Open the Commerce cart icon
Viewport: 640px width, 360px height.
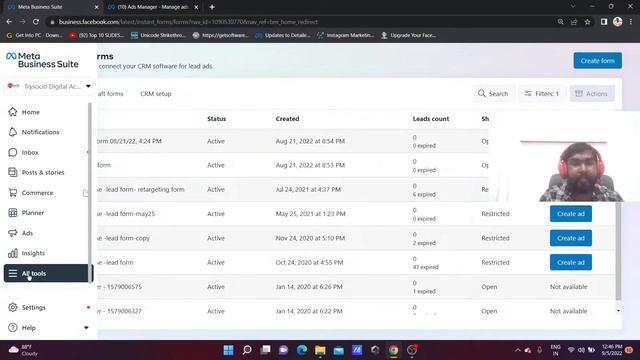click(x=13, y=193)
